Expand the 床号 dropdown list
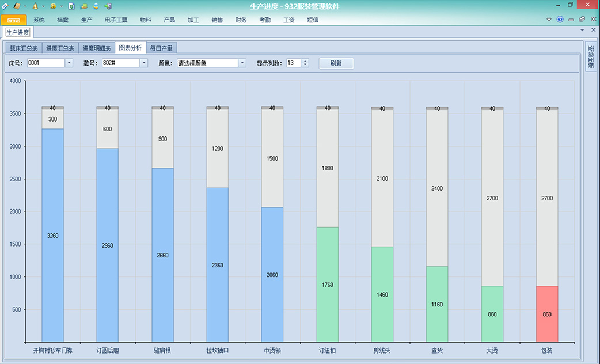600x364 pixels. [x=69, y=63]
